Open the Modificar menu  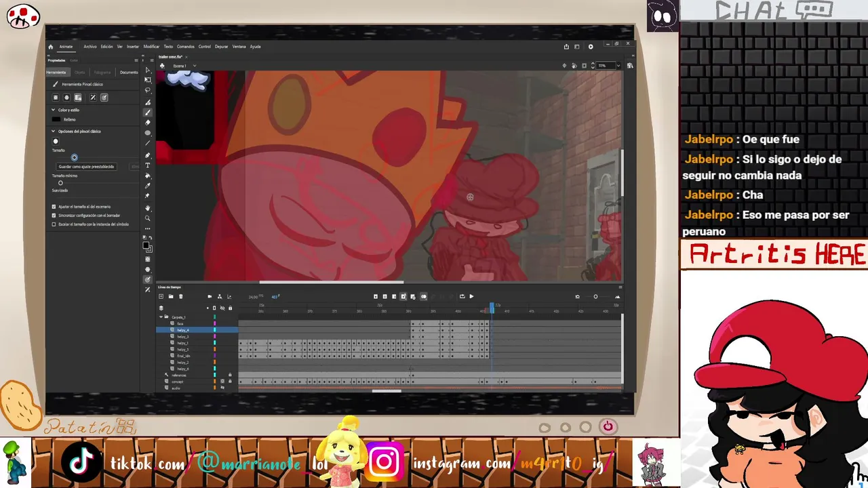click(x=151, y=47)
